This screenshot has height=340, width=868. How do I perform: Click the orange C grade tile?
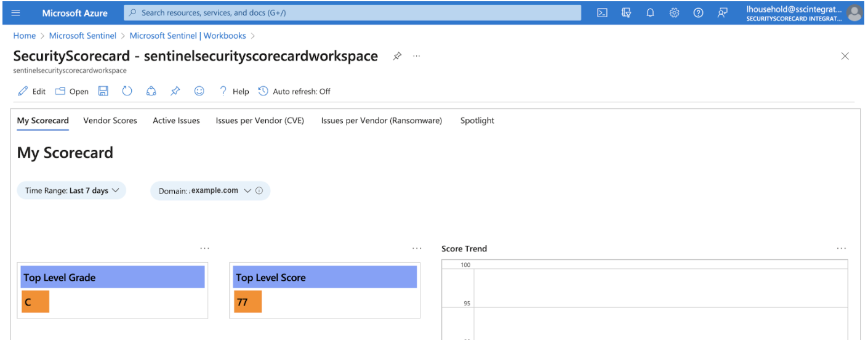point(35,302)
